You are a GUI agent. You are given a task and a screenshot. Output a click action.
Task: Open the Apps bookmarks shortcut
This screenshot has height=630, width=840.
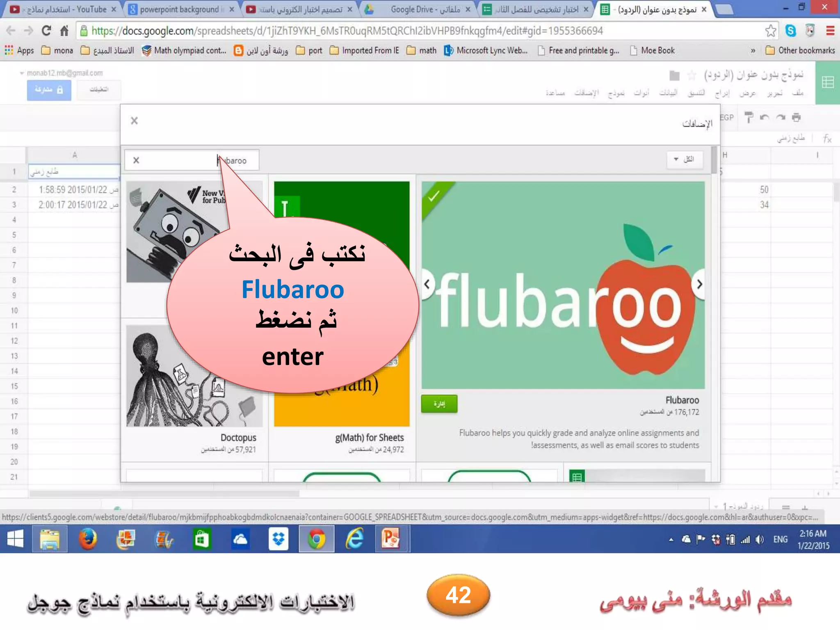pos(19,50)
